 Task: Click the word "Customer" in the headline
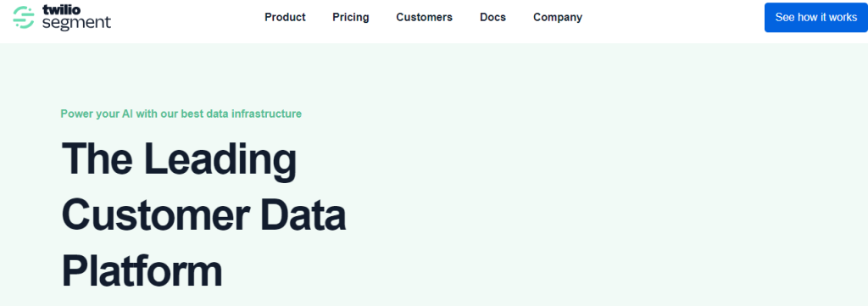(x=155, y=216)
